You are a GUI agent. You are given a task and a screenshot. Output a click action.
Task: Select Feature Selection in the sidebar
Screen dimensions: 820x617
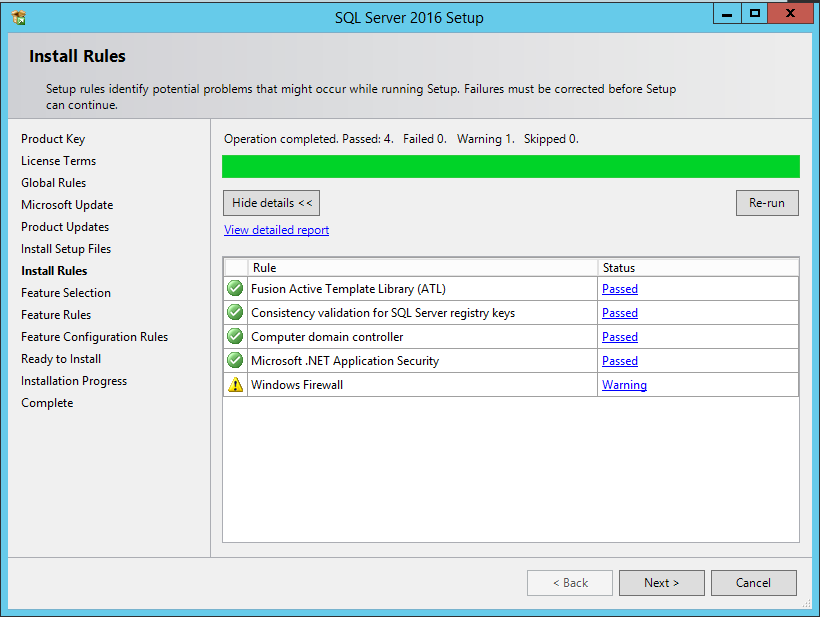coord(66,292)
